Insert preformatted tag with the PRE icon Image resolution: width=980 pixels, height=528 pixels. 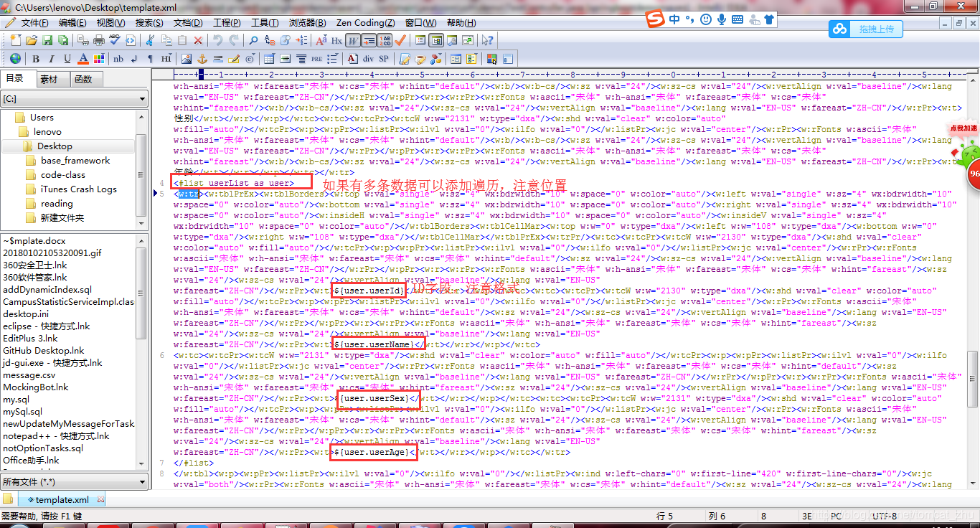[x=316, y=59]
